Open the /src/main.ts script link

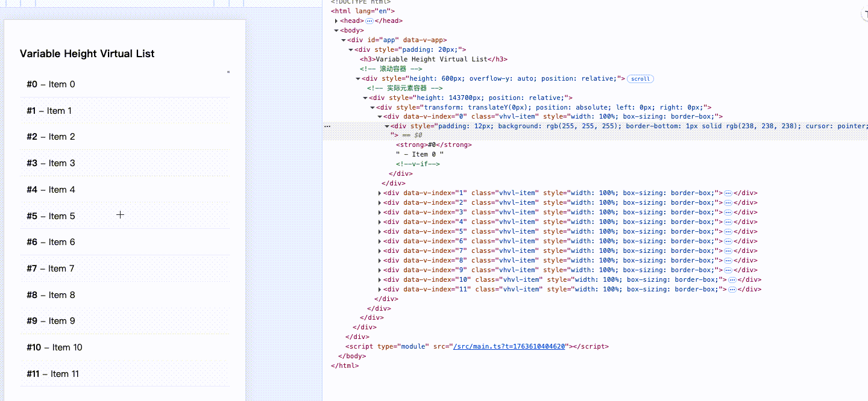[510, 347]
